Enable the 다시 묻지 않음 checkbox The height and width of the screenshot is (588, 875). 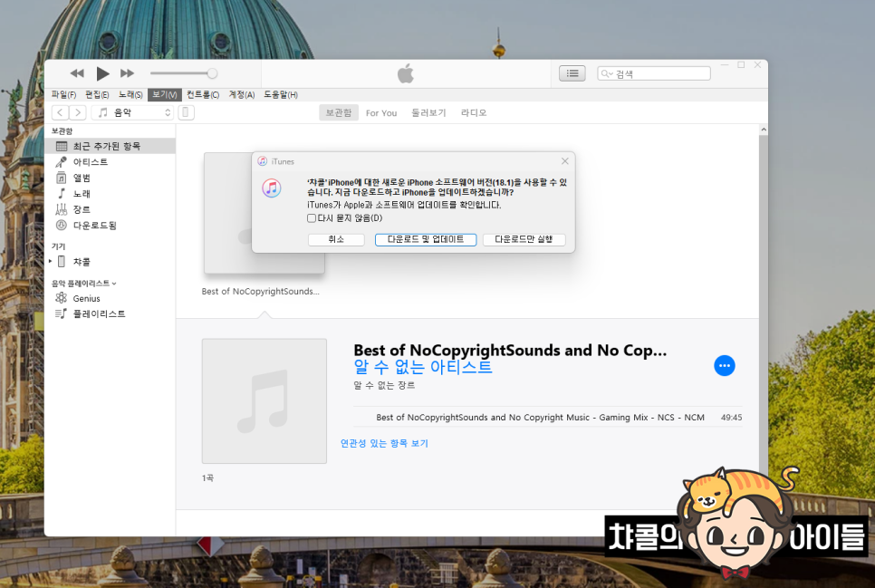(x=312, y=218)
